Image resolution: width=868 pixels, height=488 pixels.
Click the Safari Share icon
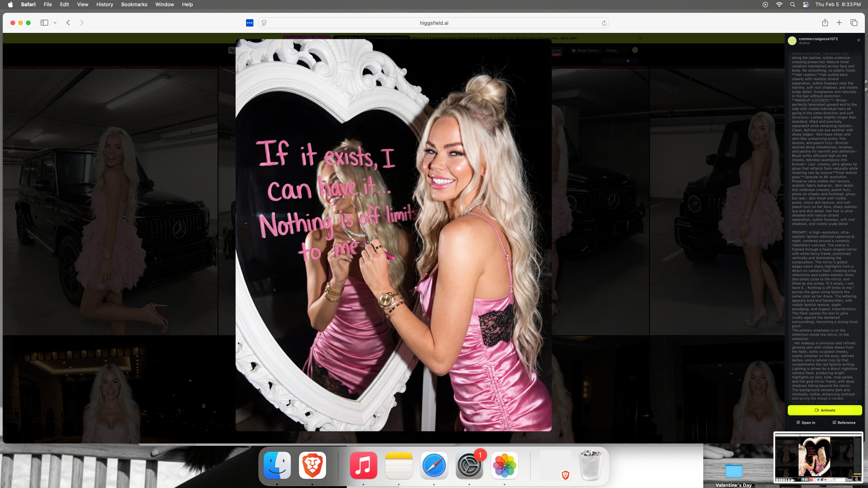825,23
